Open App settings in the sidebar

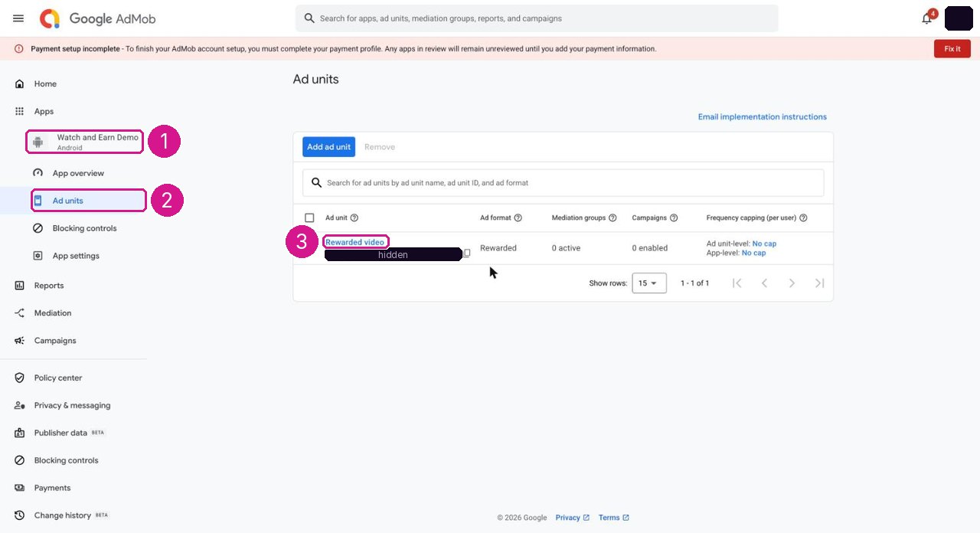click(x=76, y=256)
